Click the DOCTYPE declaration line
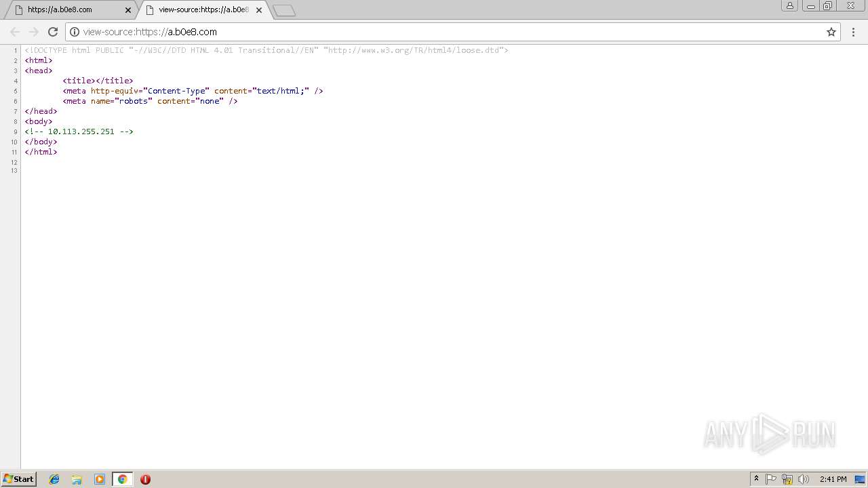 (267, 50)
